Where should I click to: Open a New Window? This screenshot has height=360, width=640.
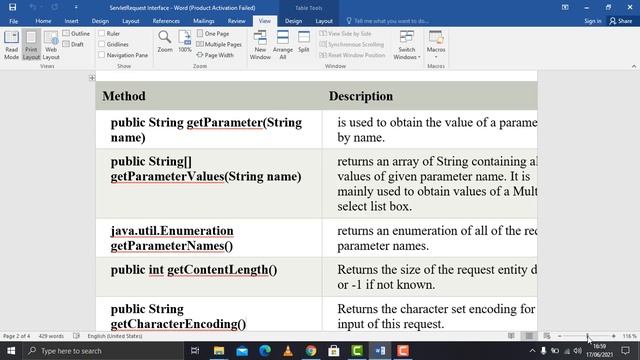[260, 45]
